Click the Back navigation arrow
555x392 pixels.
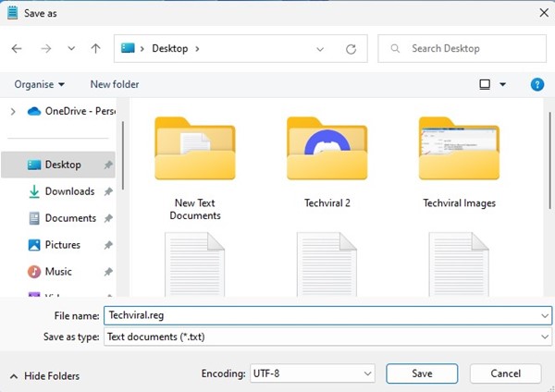(x=17, y=48)
